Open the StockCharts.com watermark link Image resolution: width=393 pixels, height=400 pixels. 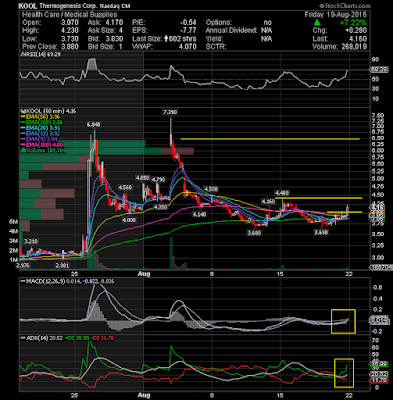(345, 6)
